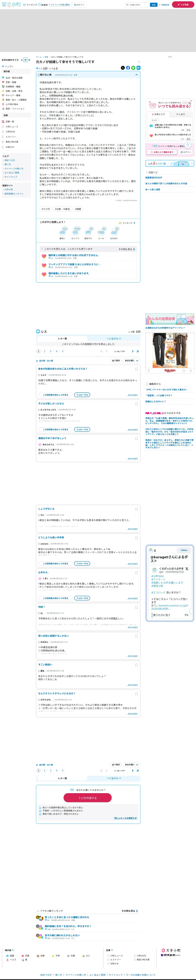Click the large トピを作成する button

pyautogui.click(x=88, y=798)
